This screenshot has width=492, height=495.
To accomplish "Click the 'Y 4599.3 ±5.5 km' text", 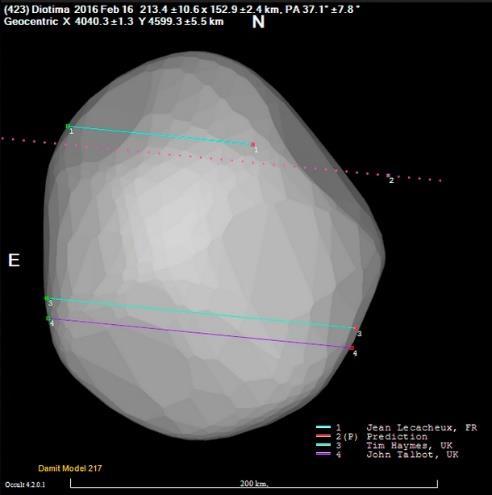I will coord(182,22).
